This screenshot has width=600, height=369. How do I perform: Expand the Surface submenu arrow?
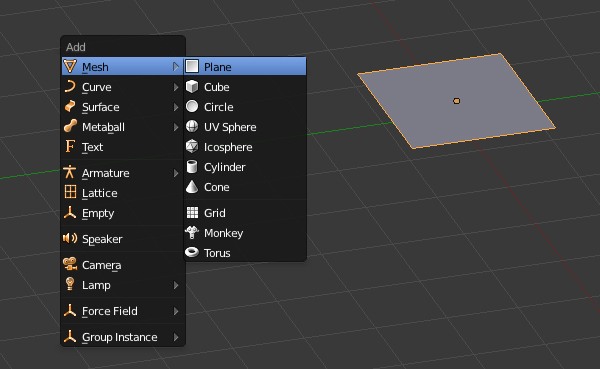click(176, 107)
